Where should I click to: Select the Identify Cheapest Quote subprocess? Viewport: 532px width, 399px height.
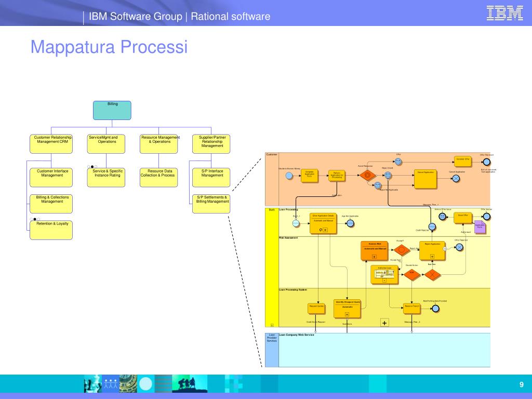click(347, 309)
